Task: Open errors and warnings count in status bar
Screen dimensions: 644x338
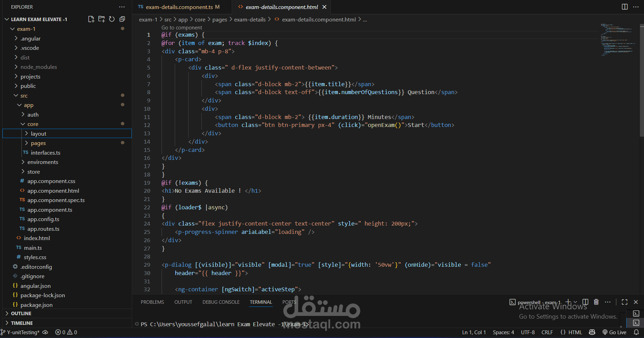Action: pos(66,332)
